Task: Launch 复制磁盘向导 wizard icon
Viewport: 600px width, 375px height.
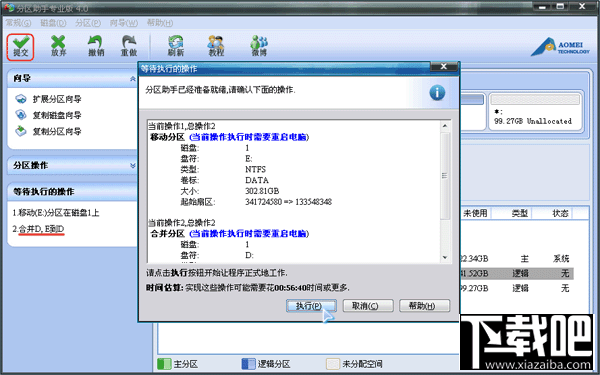Action: pos(21,115)
